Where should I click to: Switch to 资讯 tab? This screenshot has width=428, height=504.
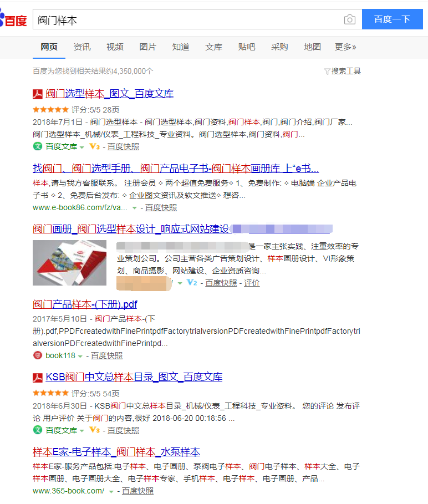point(82,47)
